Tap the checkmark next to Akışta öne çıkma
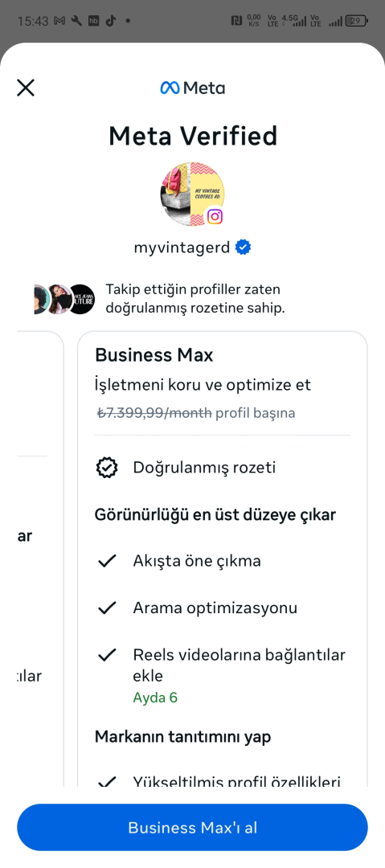385x868 pixels. pos(107,561)
